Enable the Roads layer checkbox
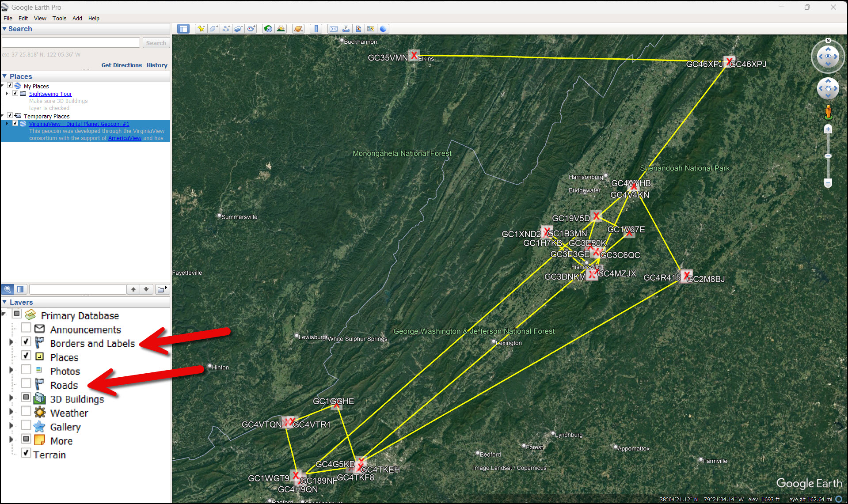 point(26,383)
